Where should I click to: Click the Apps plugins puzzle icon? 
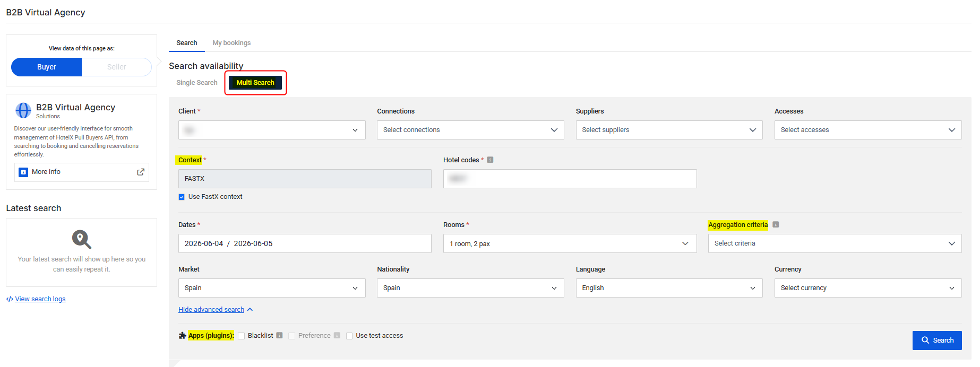click(183, 335)
